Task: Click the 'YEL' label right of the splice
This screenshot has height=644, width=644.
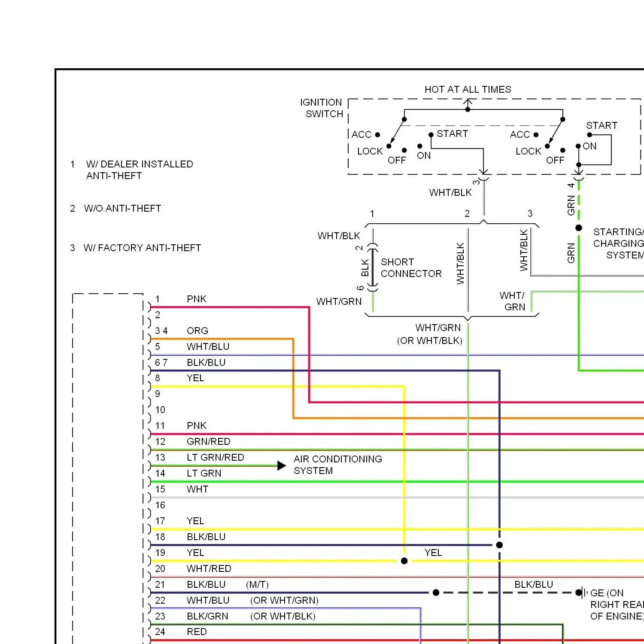Action: click(x=433, y=553)
